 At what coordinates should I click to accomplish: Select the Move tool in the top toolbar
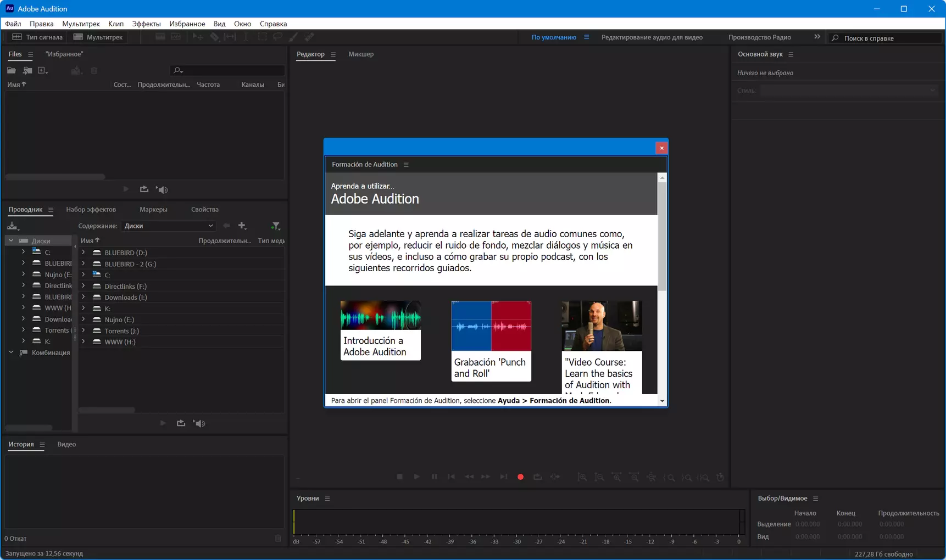pyautogui.click(x=197, y=37)
